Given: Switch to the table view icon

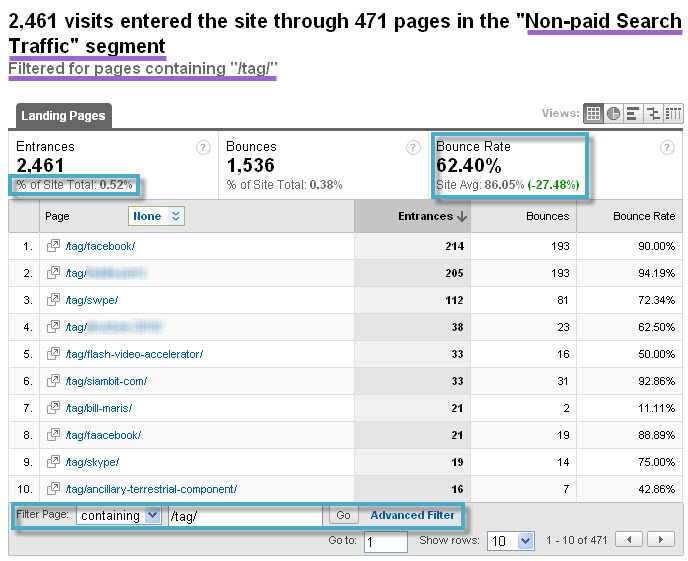Looking at the screenshot, I should coord(593,114).
